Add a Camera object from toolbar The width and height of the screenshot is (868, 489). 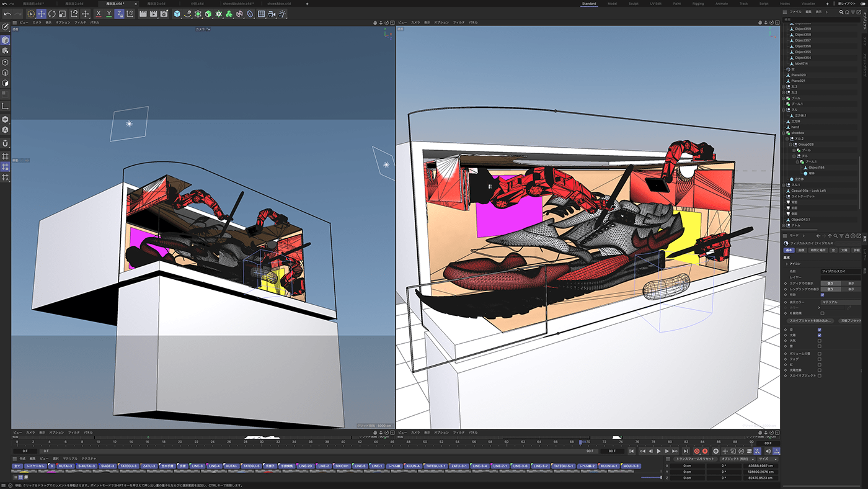click(271, 14)
